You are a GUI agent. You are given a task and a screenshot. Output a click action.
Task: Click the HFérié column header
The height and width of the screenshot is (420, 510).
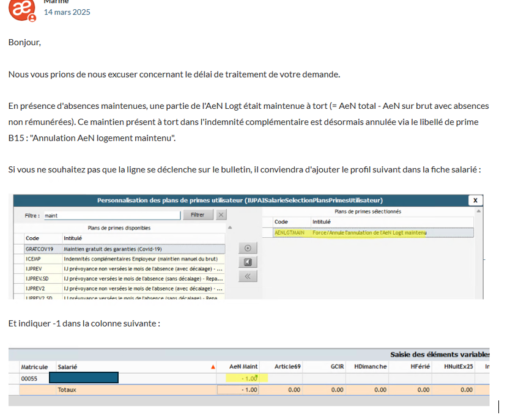click(x=420, y=367)
